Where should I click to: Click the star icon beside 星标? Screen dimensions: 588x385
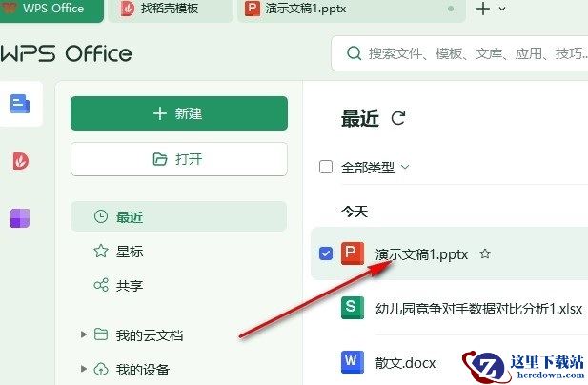point(100,252)
